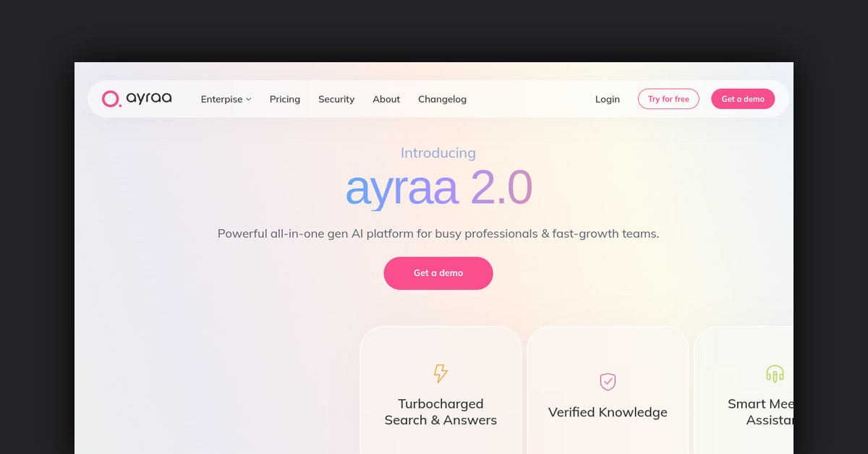Viewport: 868px width, 454px height.
Task: Open the Changelog link
Action: click(x=442, y=99)
